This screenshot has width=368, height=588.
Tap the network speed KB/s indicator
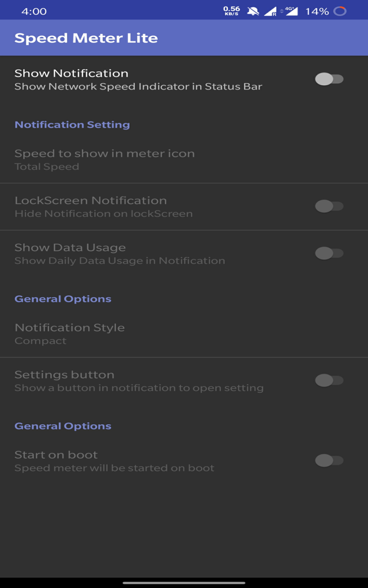click(231, 11)
